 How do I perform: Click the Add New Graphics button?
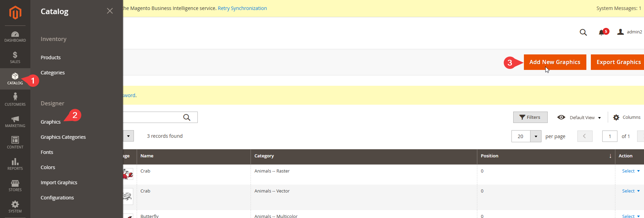click(555, 62)
